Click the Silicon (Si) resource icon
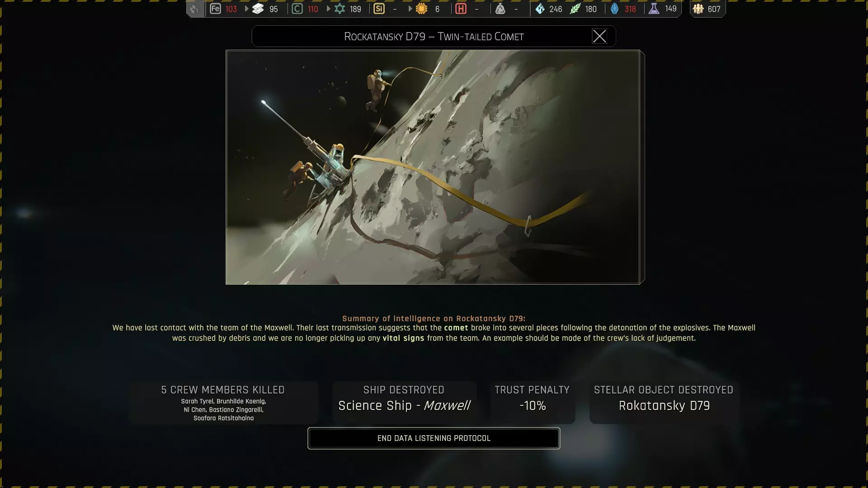This screenshot has height=488, width=868. [379, 9]
